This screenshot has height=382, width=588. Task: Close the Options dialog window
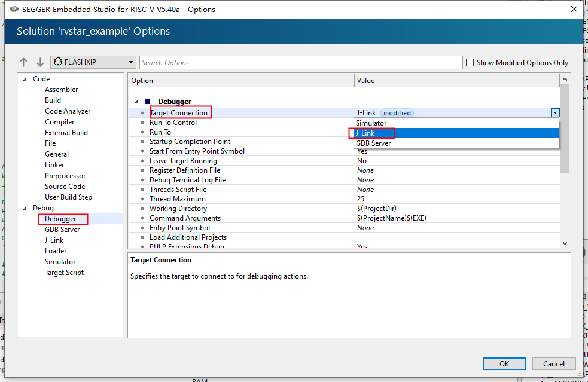click(x=574, y=9)
